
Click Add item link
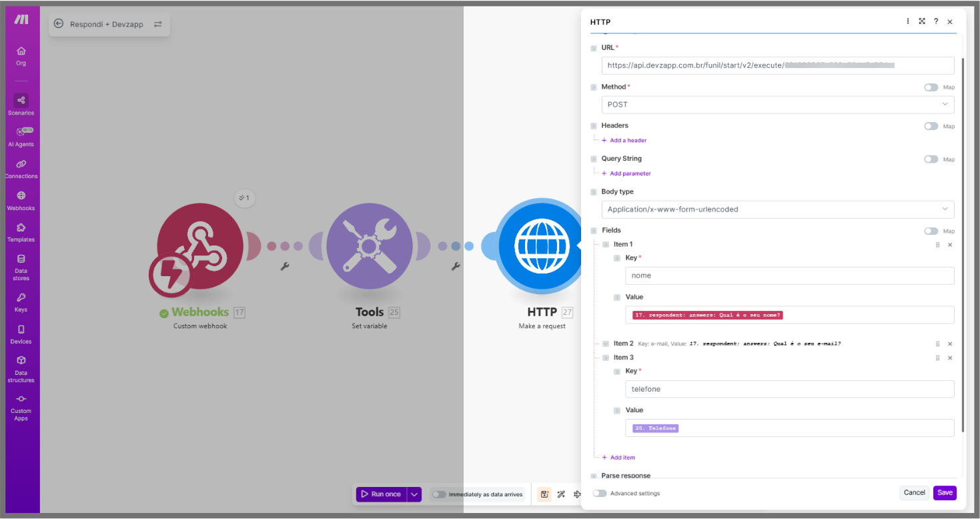(618, 458)
